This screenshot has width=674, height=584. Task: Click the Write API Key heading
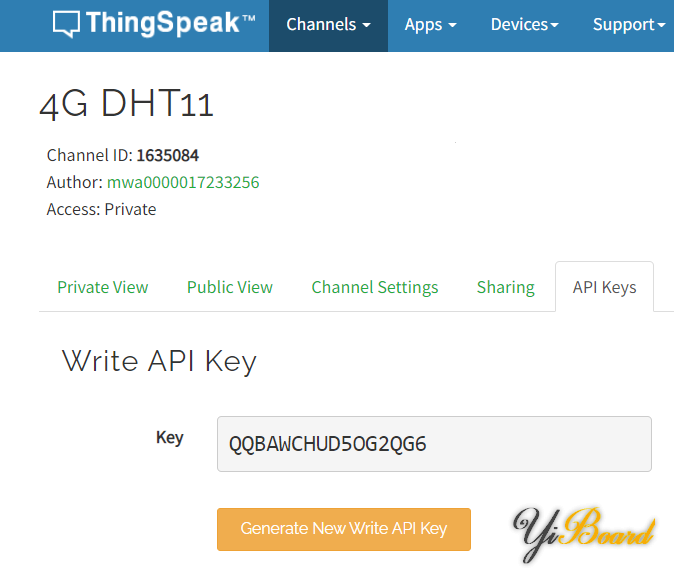tap(159, 361)
